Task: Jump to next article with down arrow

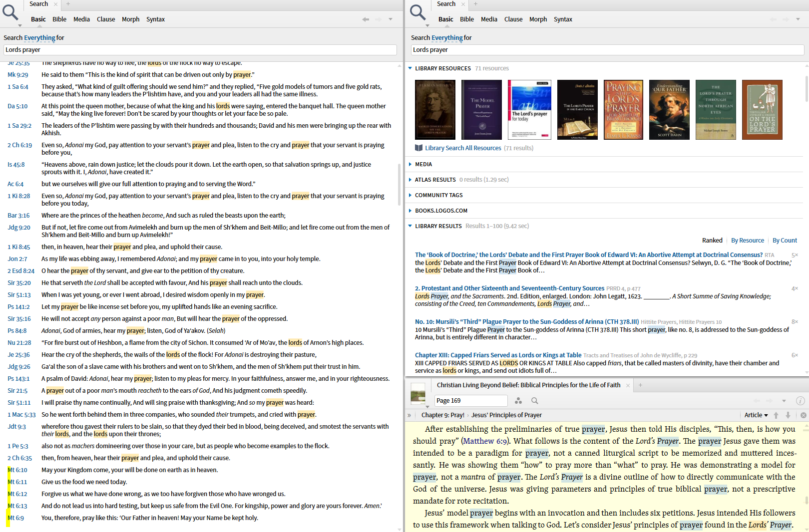Action: point(788,415)
